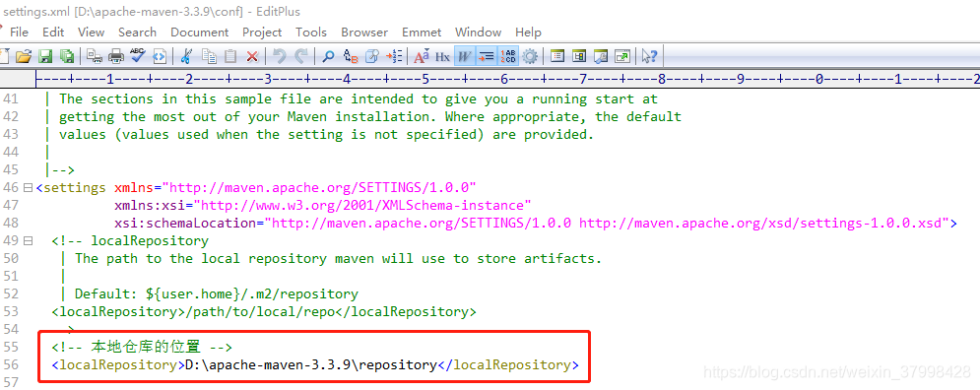Open the font settings Aa icon

click(x=422, y=56)
